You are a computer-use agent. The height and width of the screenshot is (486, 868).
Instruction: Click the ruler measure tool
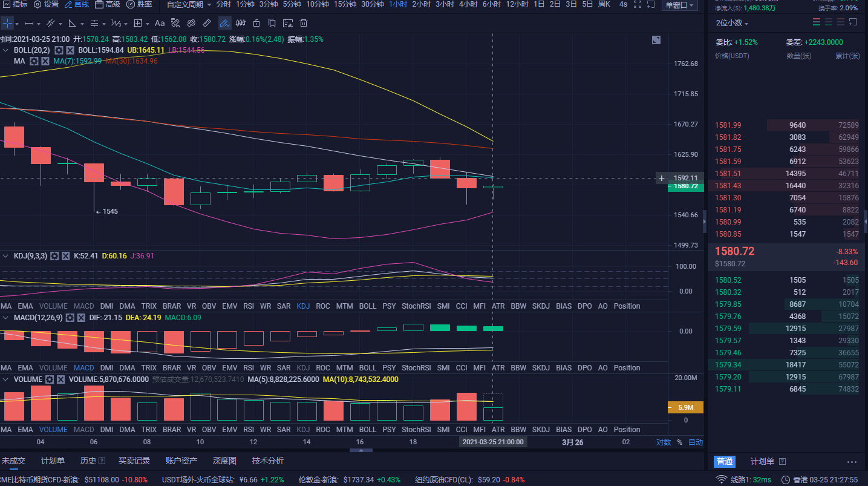206,24
